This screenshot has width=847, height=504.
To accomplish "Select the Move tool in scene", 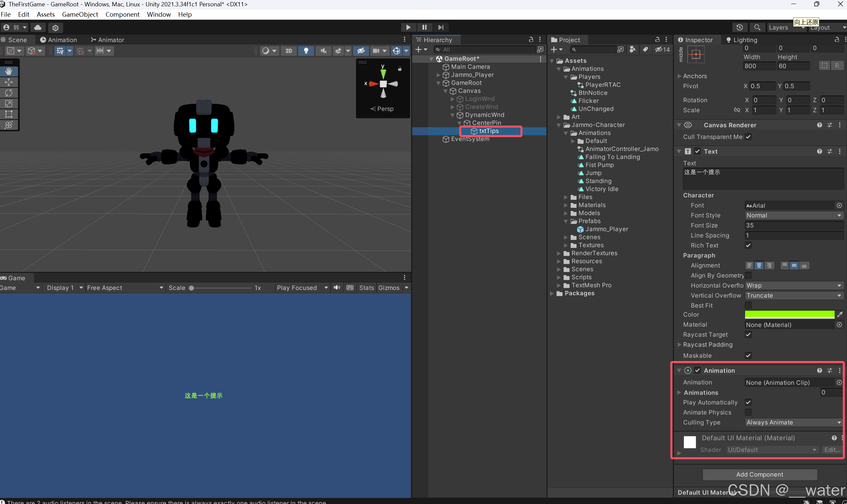I will pyautogui.click(x=9, y=82).
